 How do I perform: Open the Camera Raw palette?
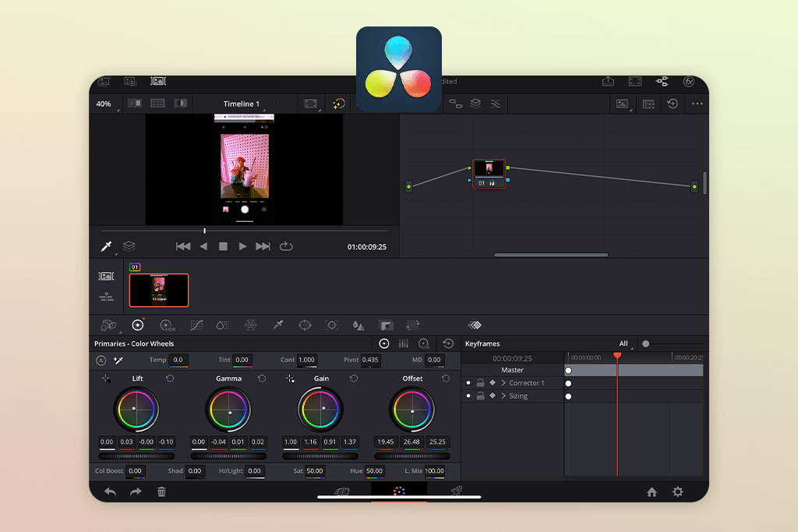(x=108, y=325)
